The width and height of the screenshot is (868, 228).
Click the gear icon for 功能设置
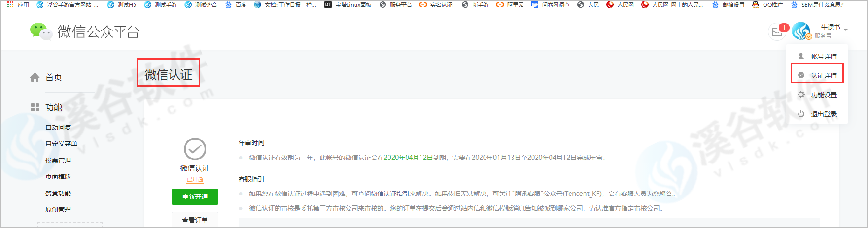click(801, 95)
